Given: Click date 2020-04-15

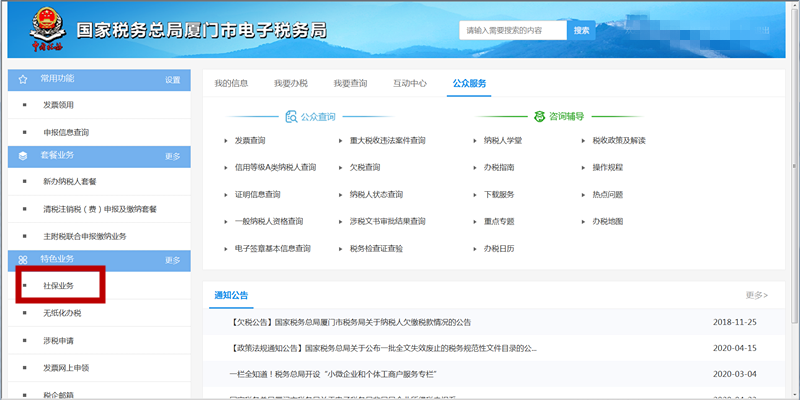Looking at the screenshot, I should [735, 348].
